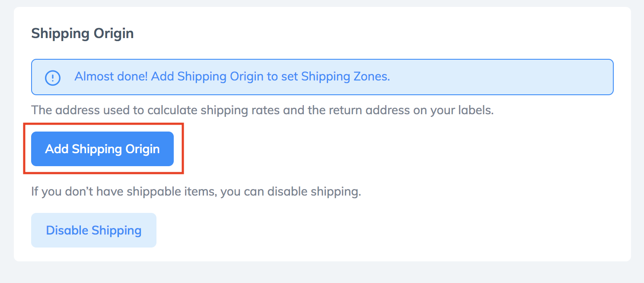
Task: Turn off shipping via the light blue button
Action: coord(94,230)
